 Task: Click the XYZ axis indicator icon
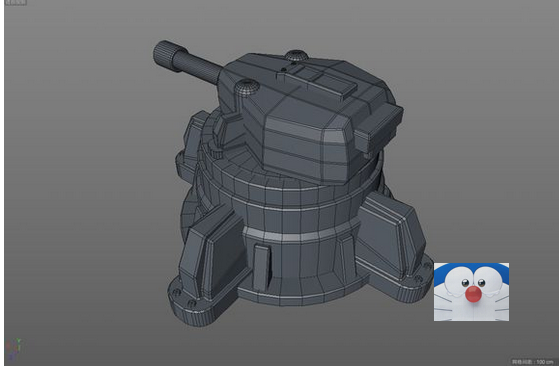pyautogui.click(x=14, y=349)
